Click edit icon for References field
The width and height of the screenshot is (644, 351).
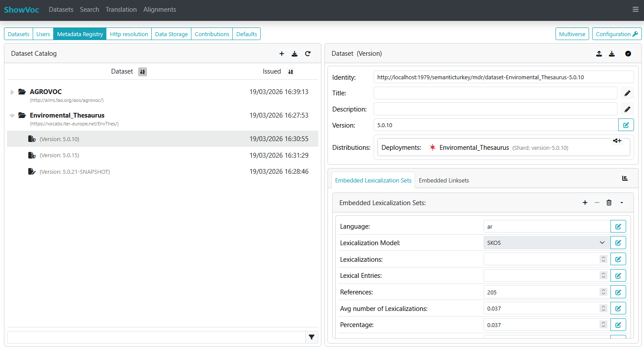[618, 292]
